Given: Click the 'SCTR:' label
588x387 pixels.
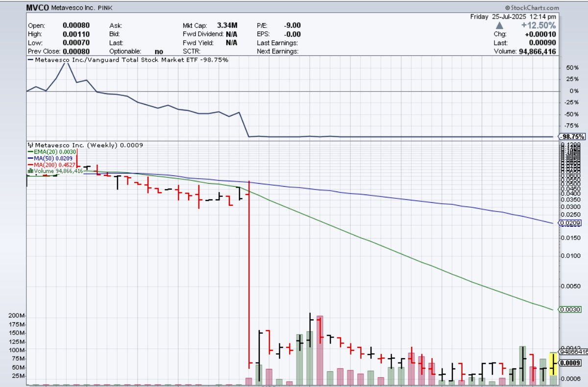Looking at the screenshot, I should [191, 51].
